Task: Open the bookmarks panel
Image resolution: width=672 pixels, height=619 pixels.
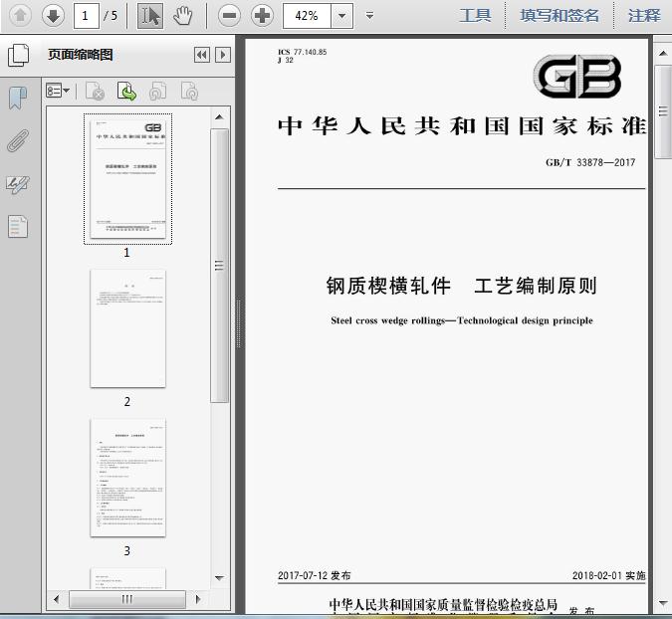Action: (x=18, y=98)
